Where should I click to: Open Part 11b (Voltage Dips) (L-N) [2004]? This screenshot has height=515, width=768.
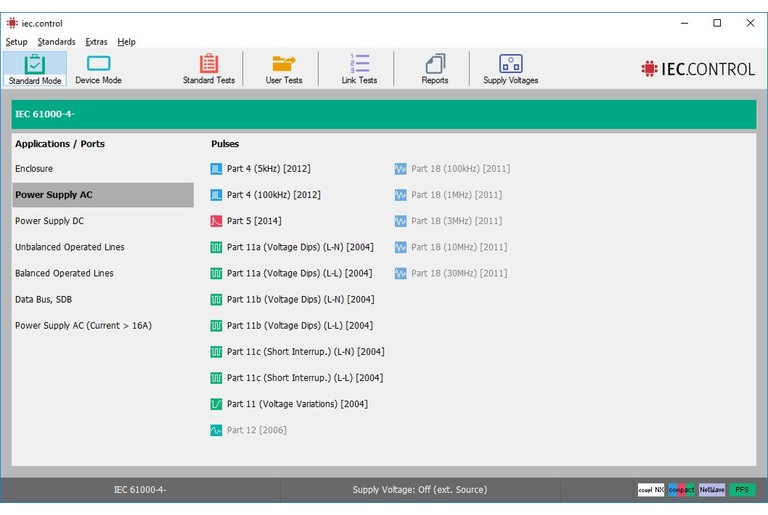(300, 299)
